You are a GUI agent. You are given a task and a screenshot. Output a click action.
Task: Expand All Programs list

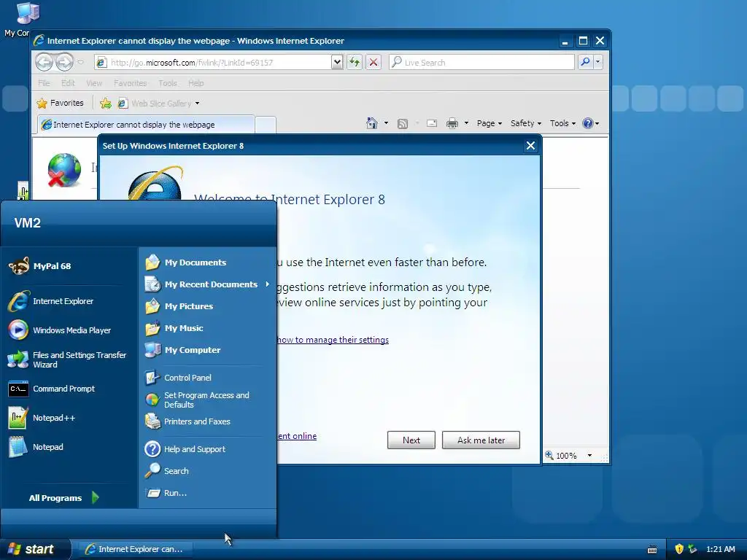point(63,497)
